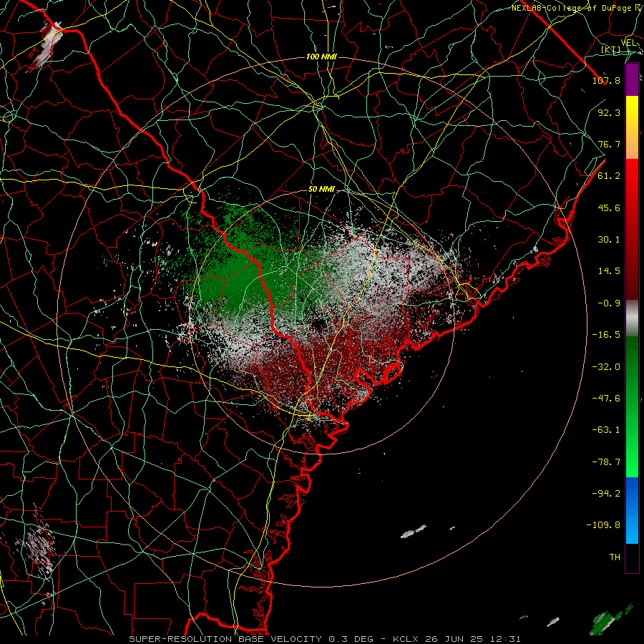Screen dimensions: 644x644
Task: Click the 61.2 value on velocity scale
Action: pyautogui.click(x=609, y=176)
